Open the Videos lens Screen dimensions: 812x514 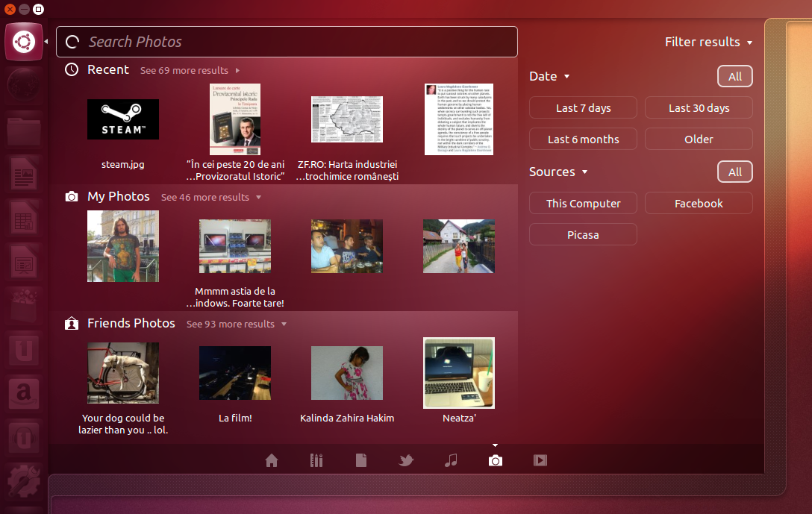(x=540, y=460)
